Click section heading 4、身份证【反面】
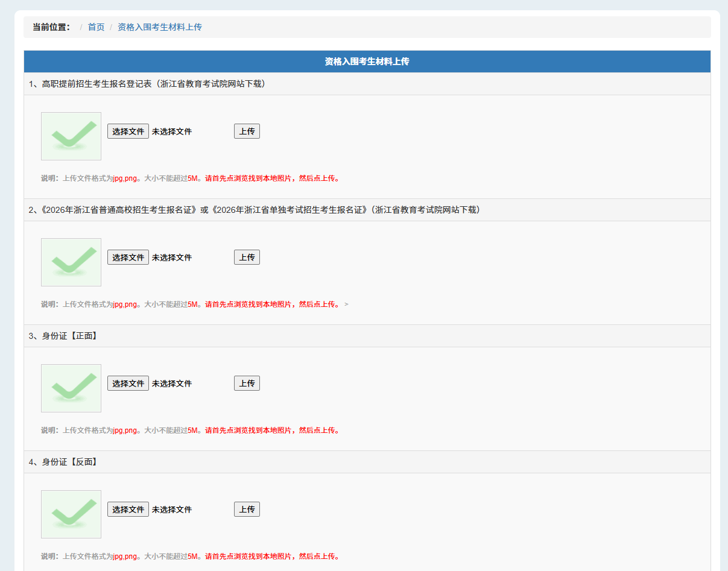 [64, 462]
